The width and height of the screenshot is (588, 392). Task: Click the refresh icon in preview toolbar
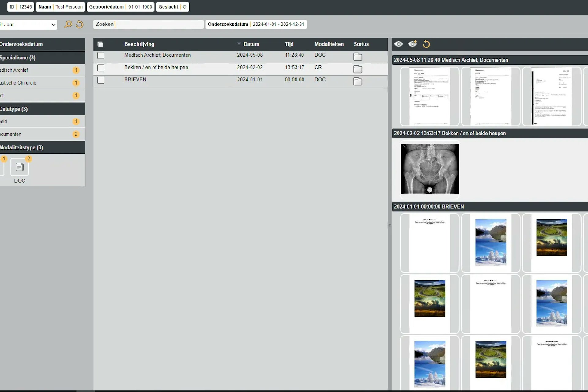click(x=426, y=44)
